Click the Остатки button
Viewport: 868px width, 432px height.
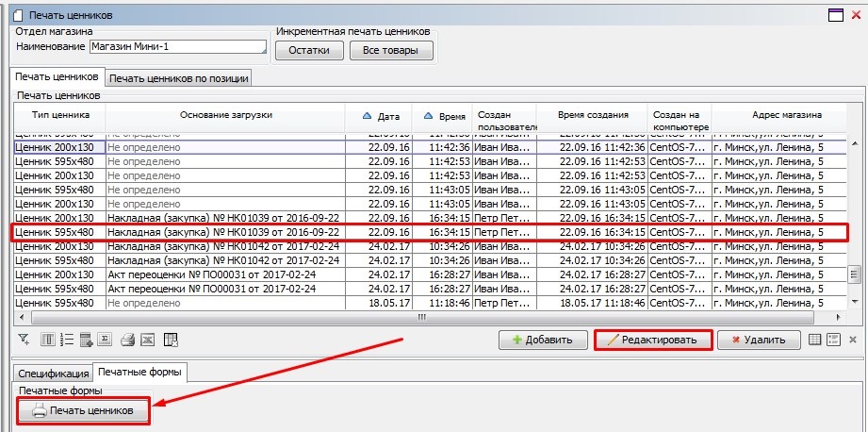pyautogui.click(x=308, y=50)
